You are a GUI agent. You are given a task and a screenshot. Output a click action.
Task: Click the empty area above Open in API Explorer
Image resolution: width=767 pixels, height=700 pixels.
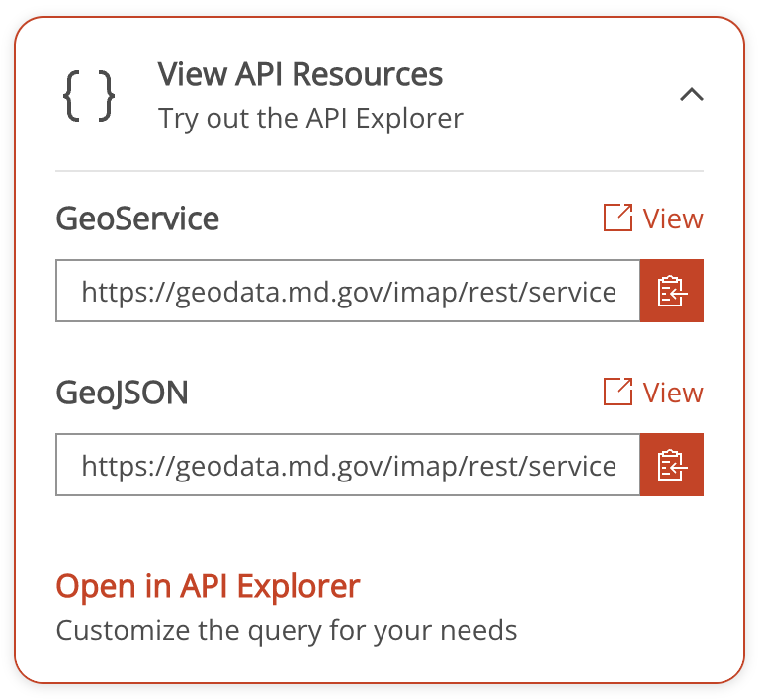(x=380, y=533)
